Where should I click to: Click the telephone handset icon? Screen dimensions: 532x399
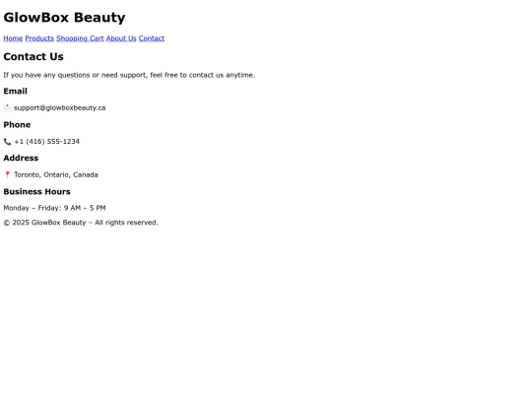tap(8, 142)
